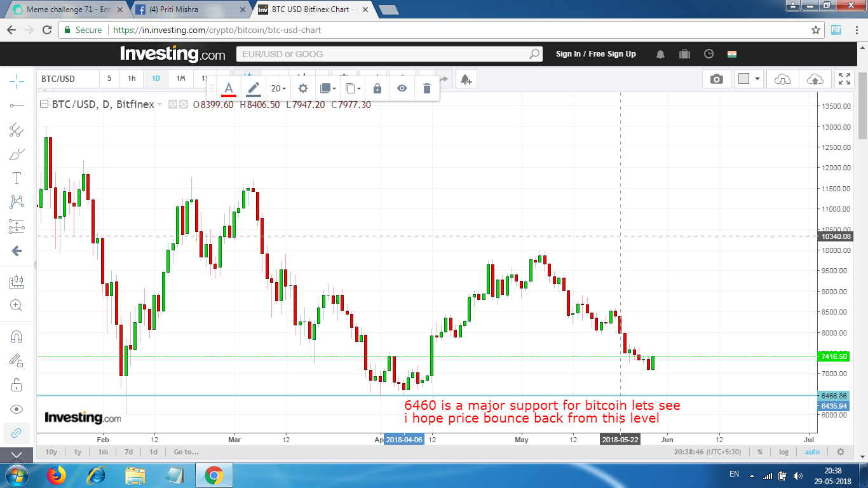Screen dimensions: 868x488
Task: Open the clock icon in header
Action: [x=709, y=54]
